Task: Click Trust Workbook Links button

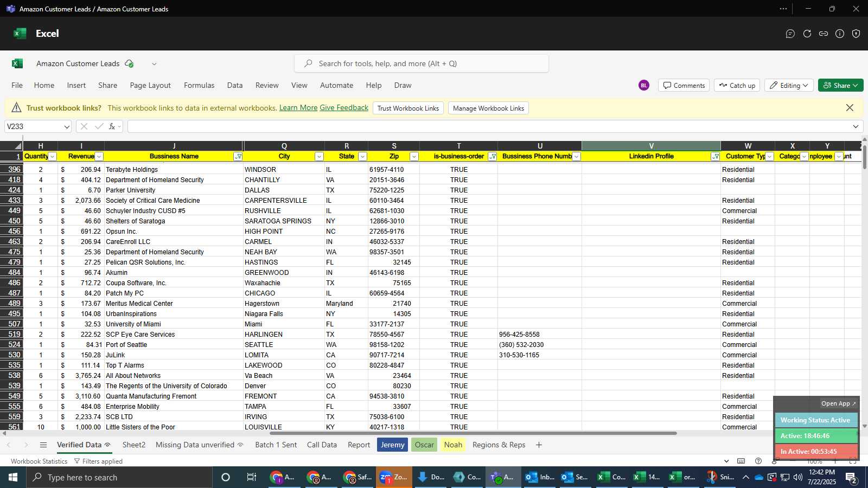Action: [x=408, y=108]
